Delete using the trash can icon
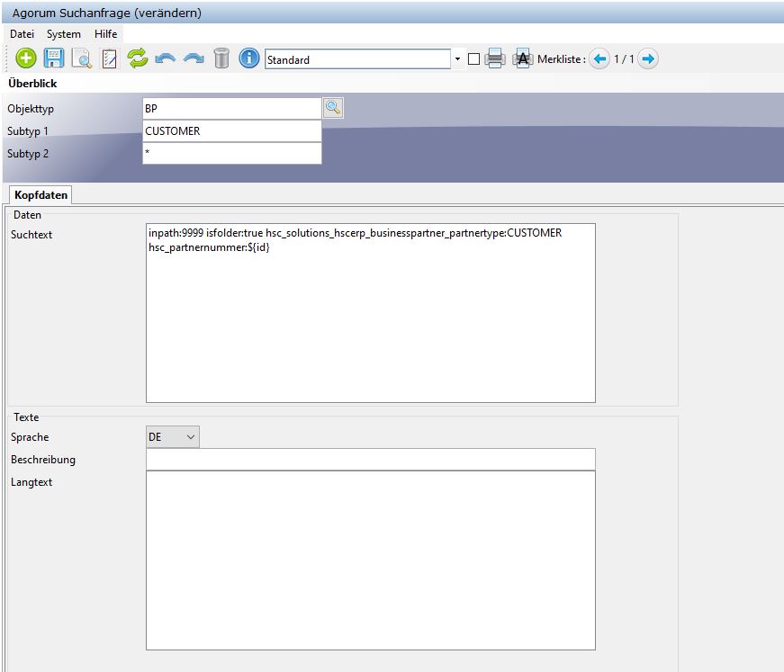Image resolution: width=784 pixels, height=672 pixels. 221,59
